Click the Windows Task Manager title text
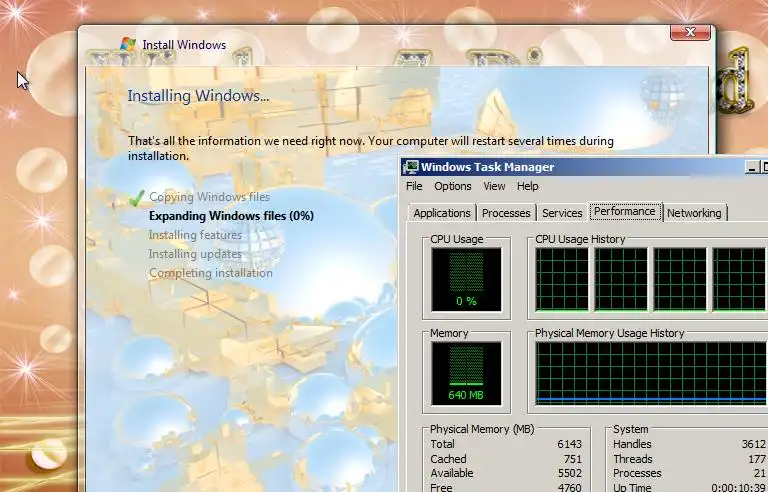Screen dimensions: 768x492 click(487, 167)
